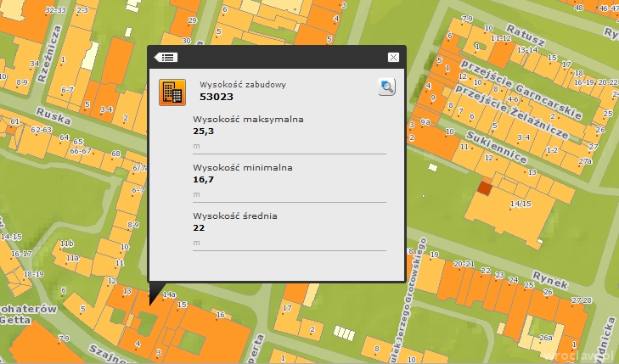
Task: Click the zoom-to-feature magnifier icon
Action: pos(386,87)
